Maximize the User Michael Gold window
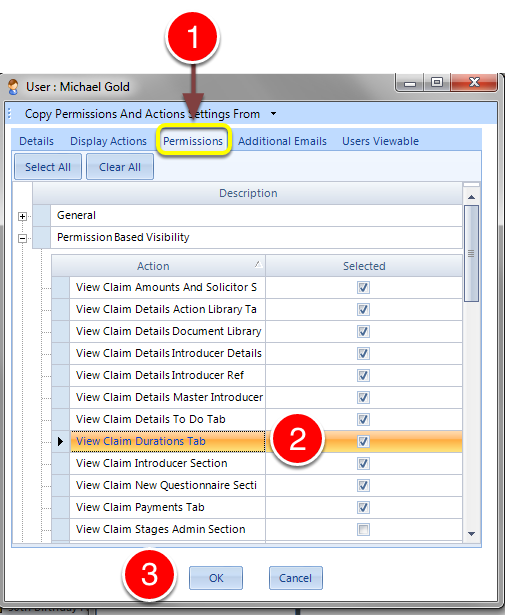Viewport: 505px width, 615px height. [x=437, y=82]
